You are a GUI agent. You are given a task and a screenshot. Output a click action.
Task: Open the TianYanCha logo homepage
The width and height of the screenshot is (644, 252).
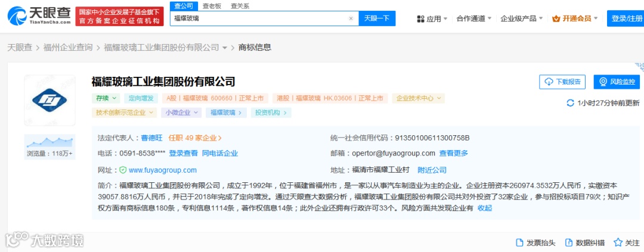click(x=39, y=17)
